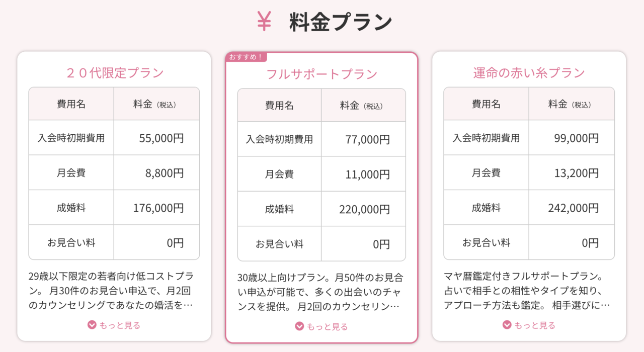Click the 料金プラン page heading
This screenshot has width=644, height=352.
(341, 22)
